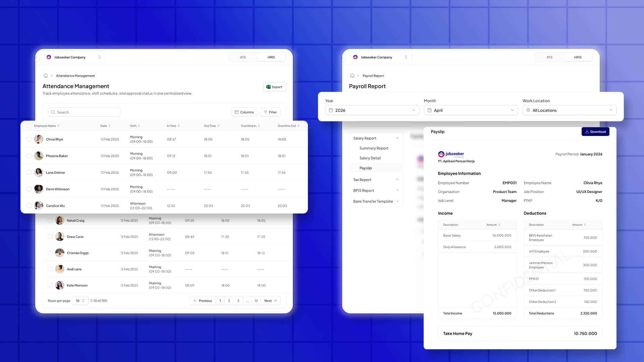Screen dimensions: 644x362
Task: Select Phoenix Baker row checkbox
Action: [29, 156]
